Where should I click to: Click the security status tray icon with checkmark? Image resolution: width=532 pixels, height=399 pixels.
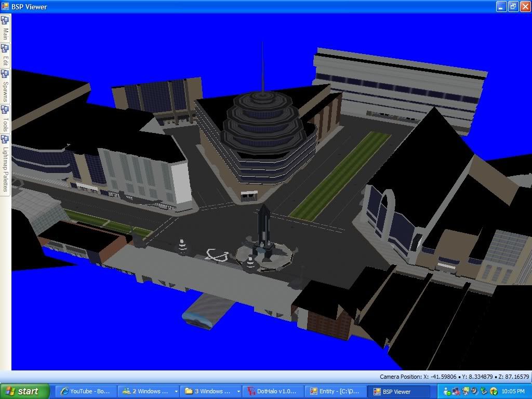click(494, 392)
